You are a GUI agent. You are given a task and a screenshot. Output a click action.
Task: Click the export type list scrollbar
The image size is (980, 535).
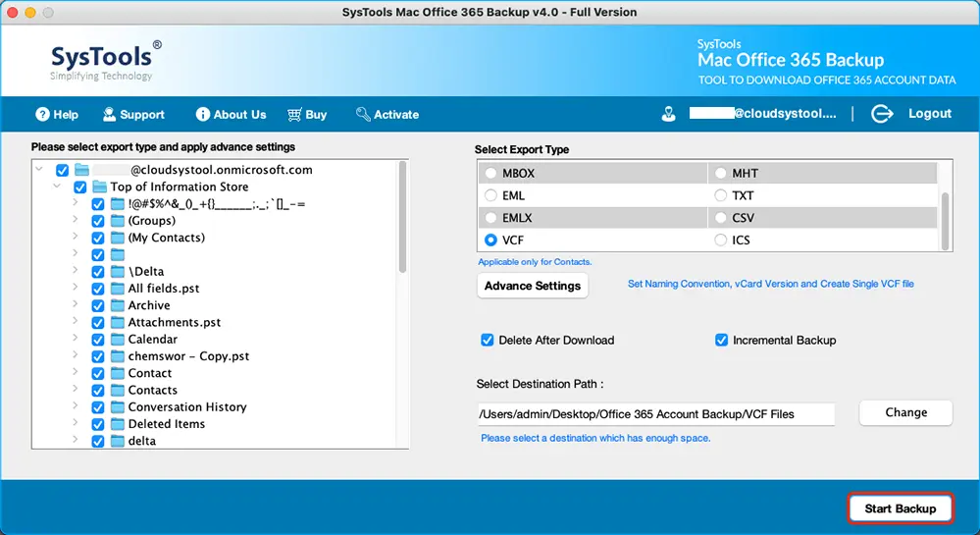tap(945, 221)
